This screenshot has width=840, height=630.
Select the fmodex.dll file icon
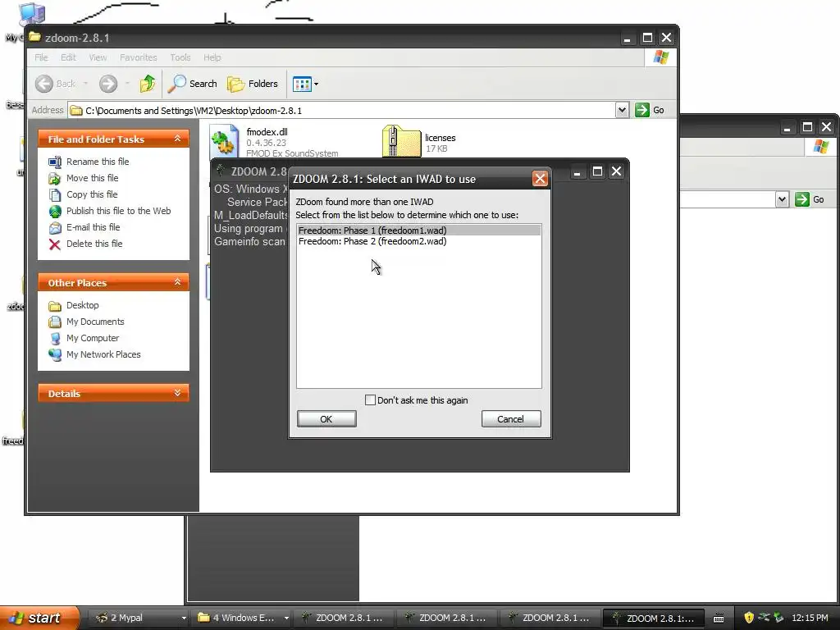[x=223, y=141]
